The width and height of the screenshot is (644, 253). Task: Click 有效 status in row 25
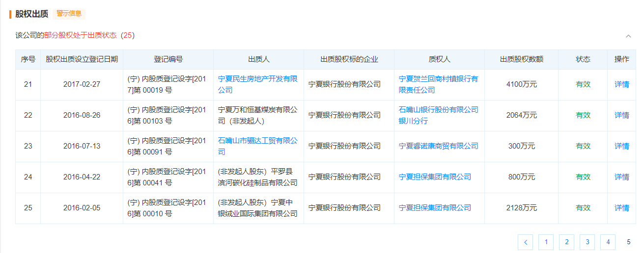(x=583, y=208)
